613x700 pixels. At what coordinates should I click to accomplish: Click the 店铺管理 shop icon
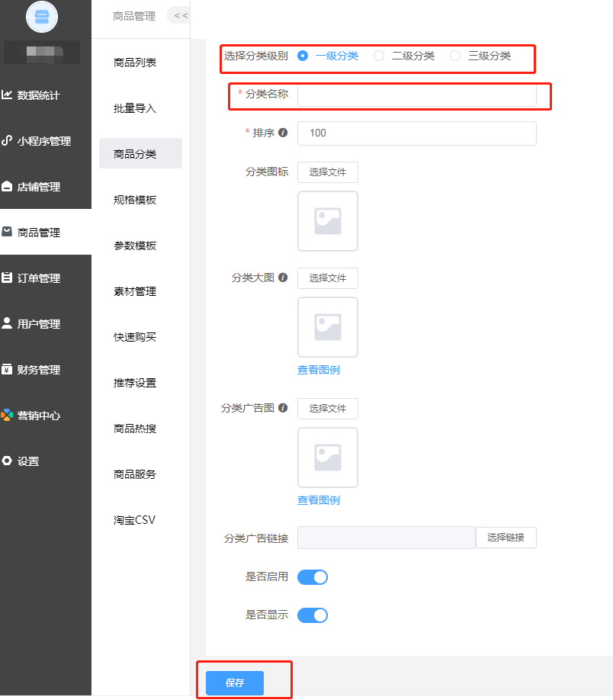[x=7, y=186]
